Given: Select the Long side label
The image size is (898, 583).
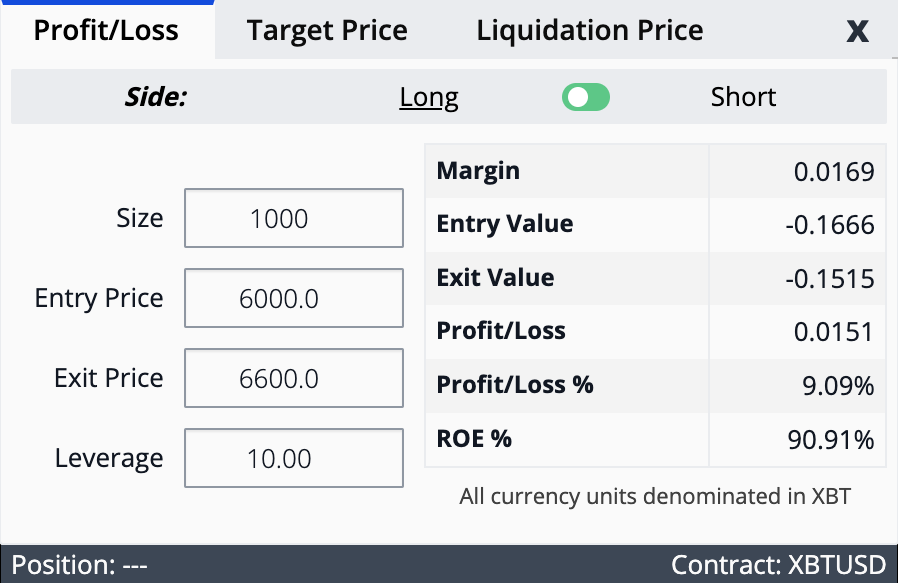Looking at the screenshot, I should coord(429,97).
